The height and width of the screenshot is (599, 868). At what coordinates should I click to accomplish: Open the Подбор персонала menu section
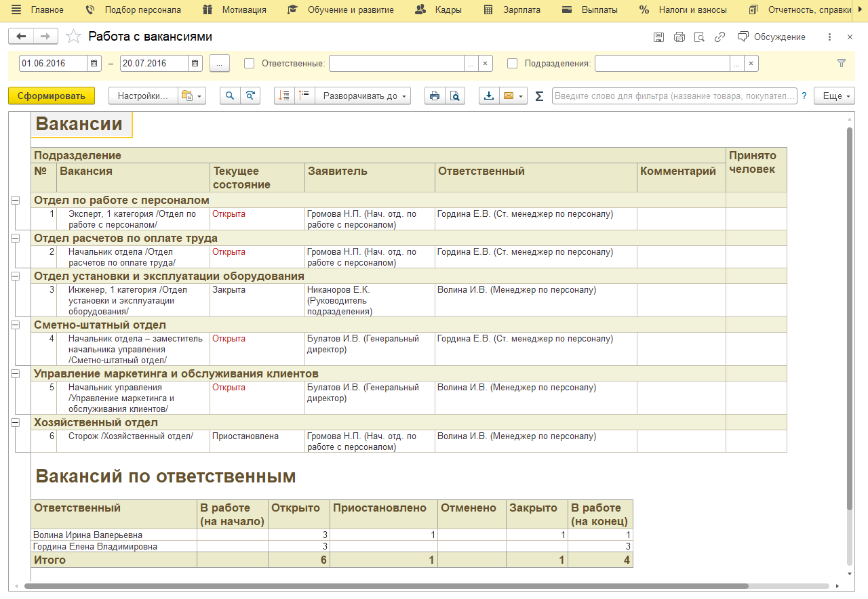click(133, 10)
